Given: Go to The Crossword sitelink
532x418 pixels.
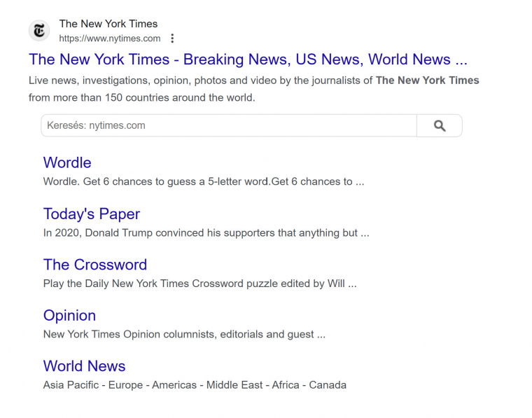Looking at the screenshot, I should coord(95,265).
